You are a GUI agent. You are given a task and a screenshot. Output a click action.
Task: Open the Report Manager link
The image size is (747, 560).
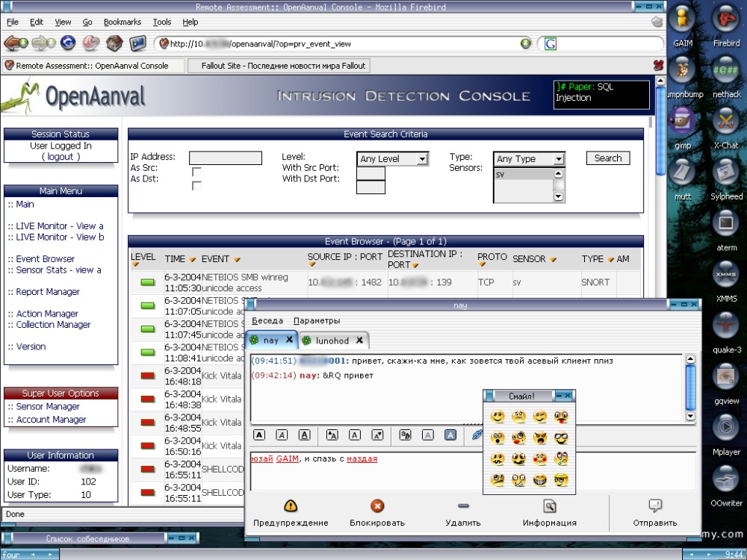click(x=48, y=292)
